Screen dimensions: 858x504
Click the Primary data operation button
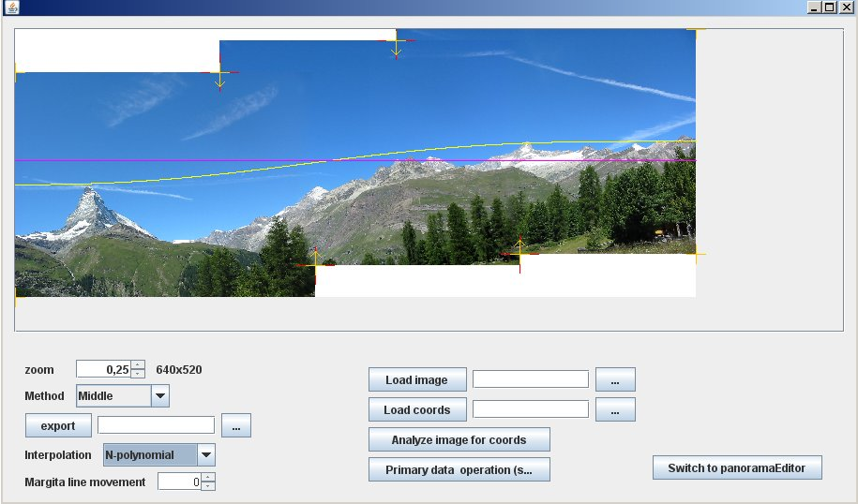coord(459,469)
